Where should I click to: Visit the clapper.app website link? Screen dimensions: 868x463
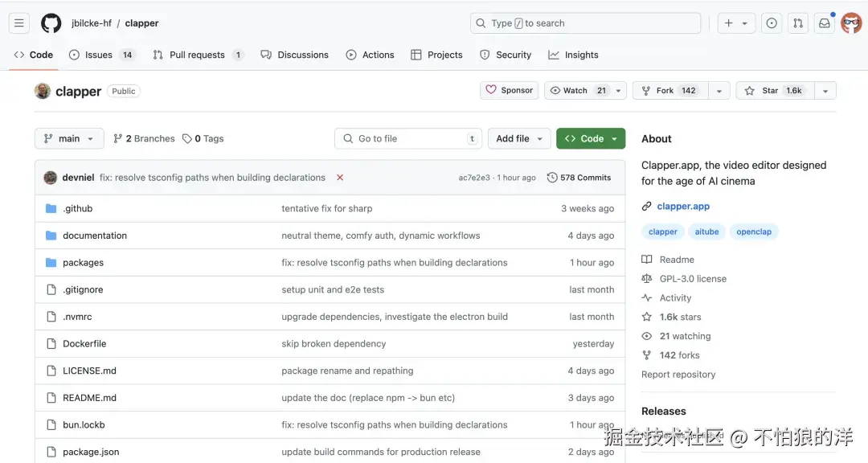(x=683, y=206)
